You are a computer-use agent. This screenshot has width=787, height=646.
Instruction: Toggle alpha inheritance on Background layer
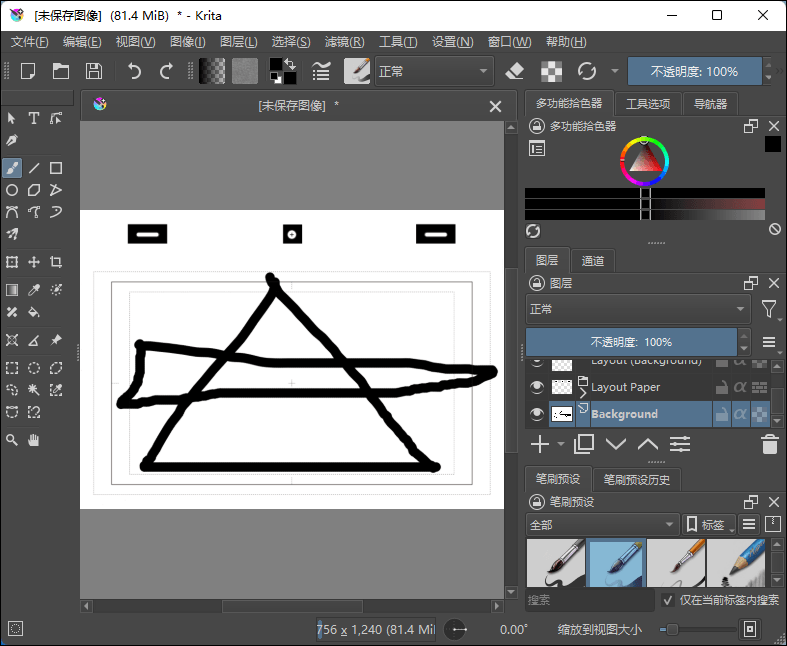click(740, 414)
